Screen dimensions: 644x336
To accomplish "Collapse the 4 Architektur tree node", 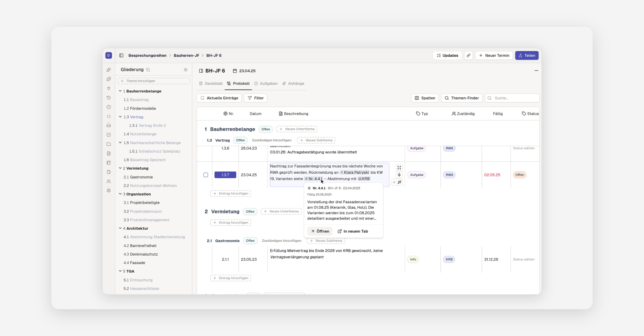I will click(120, 228).
